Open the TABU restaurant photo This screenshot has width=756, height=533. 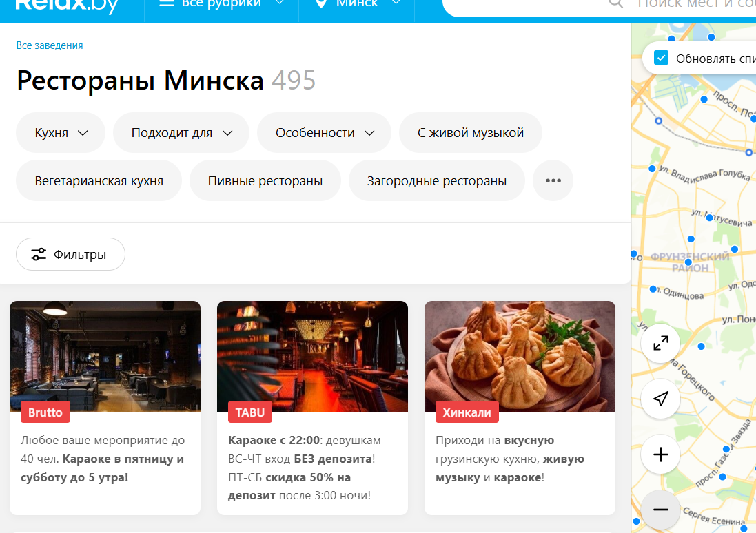312,356
